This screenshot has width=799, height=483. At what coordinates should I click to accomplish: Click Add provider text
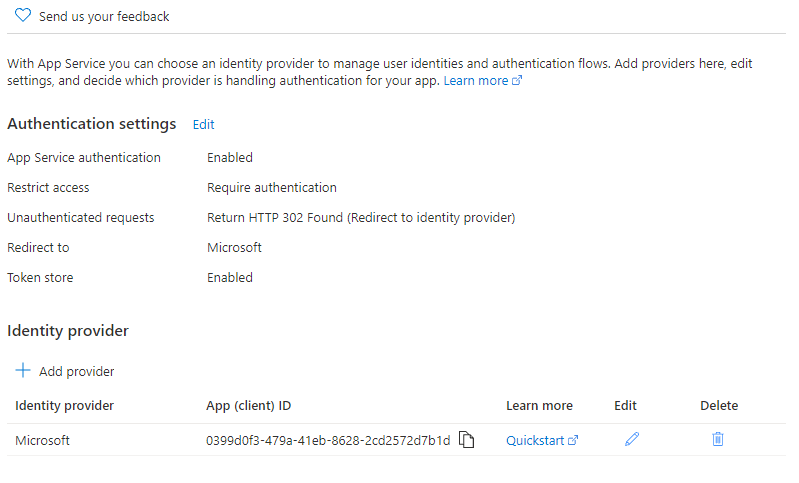click(77, 371)
